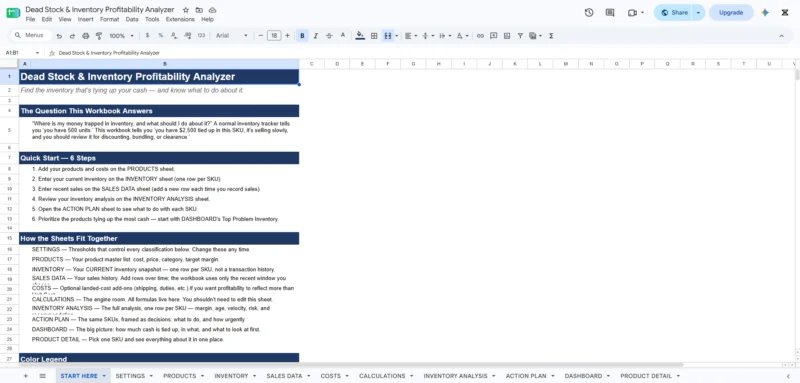The height and width of the screenshot is (383, 800).
Task: Expand the merge cells options arrow
Action: [x=396, y=36]
